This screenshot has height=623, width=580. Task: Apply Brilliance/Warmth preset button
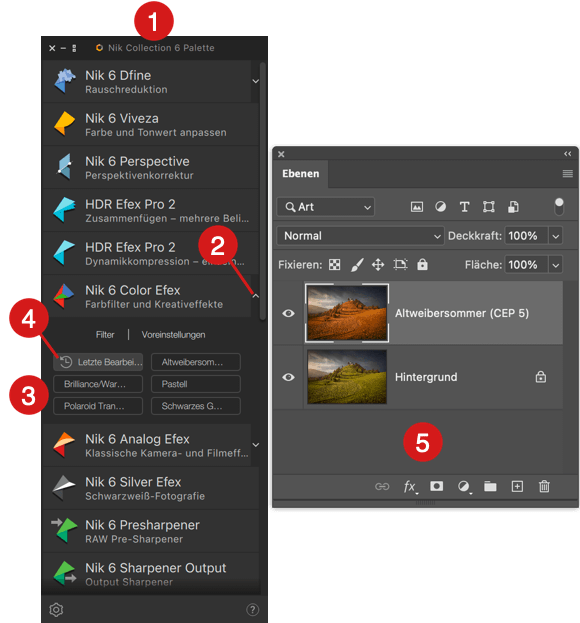click(98, 384)
